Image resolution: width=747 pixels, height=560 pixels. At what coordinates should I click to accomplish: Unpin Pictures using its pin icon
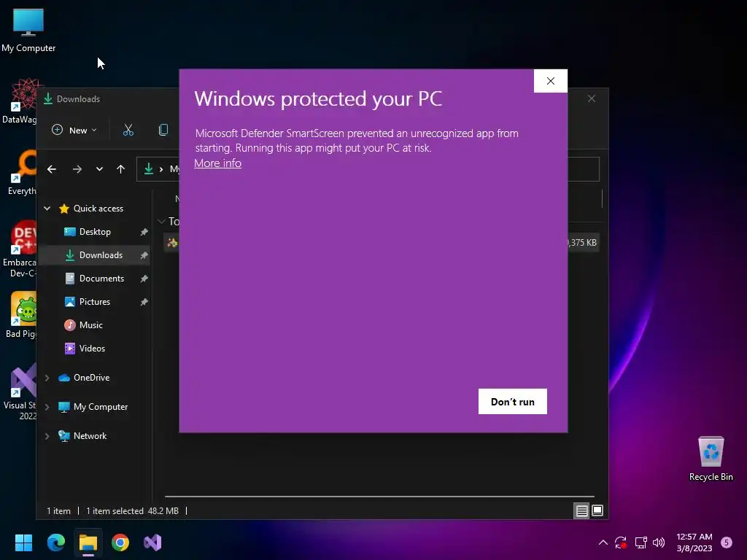click(144, 302)
